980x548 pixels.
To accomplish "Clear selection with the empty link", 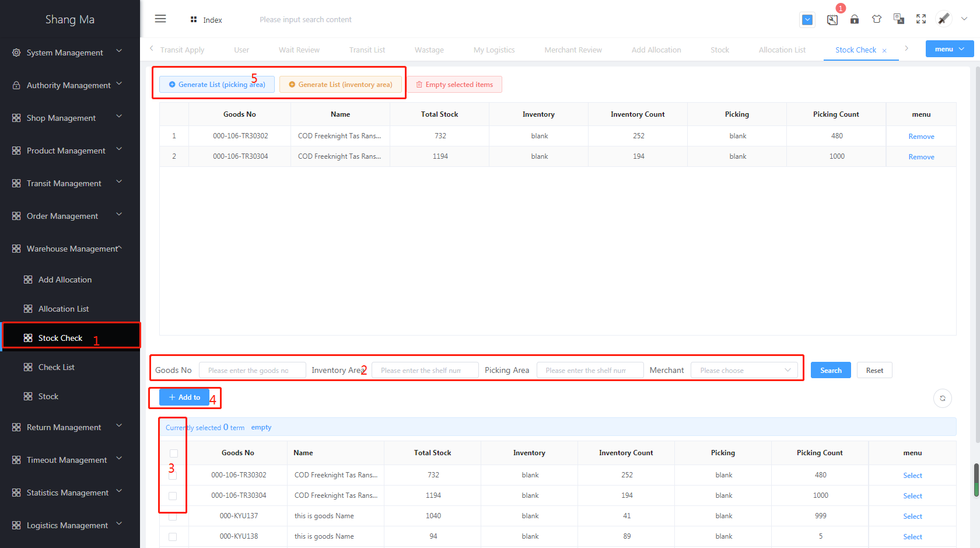I will [261, 427].
